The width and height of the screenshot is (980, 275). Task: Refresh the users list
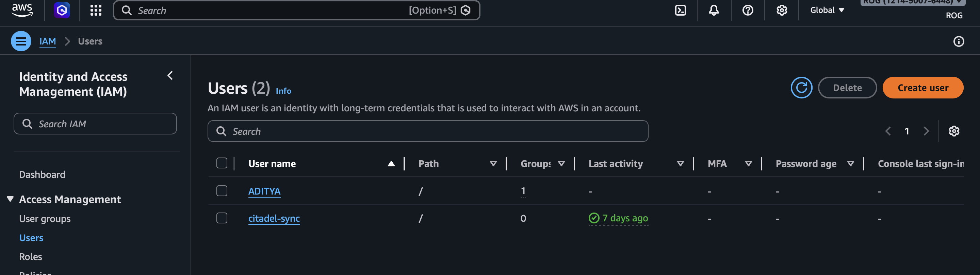tap(801, 88)
